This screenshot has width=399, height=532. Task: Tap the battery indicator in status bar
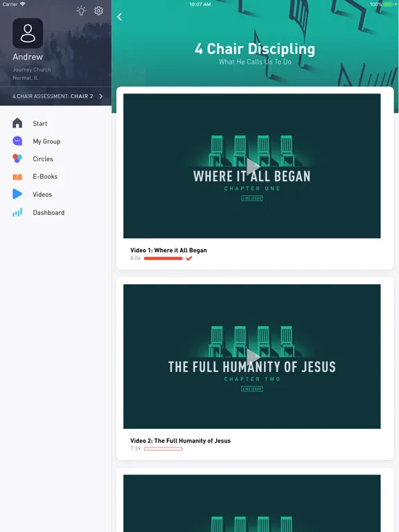click(387, 4)
